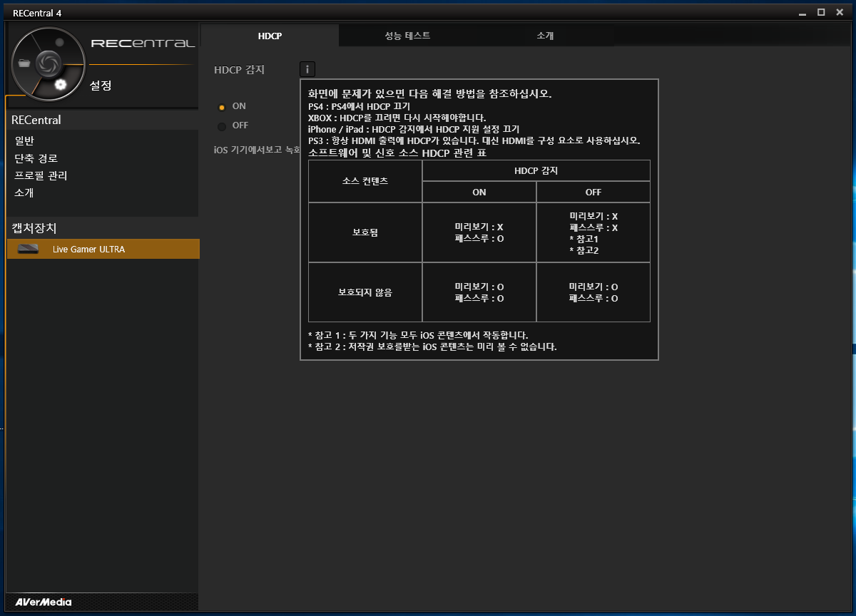The image size is (856, 616).
Task: Click the ON column header in the table
Action: tap(479, 192)
